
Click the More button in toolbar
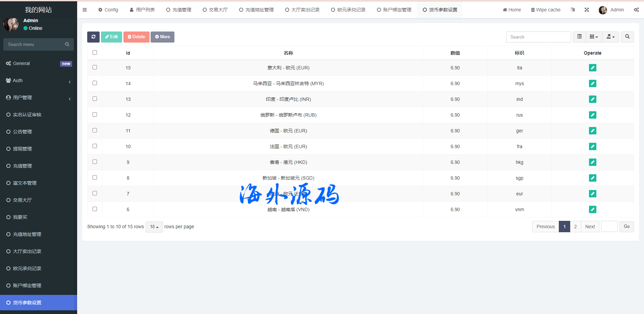coord(162,37)
